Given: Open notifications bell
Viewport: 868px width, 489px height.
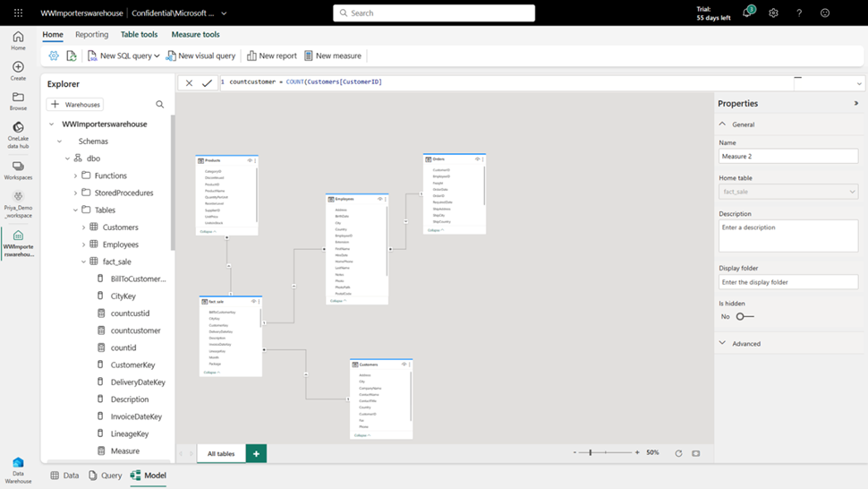Looking at the screenshot, I should click(x=747, y=13).
